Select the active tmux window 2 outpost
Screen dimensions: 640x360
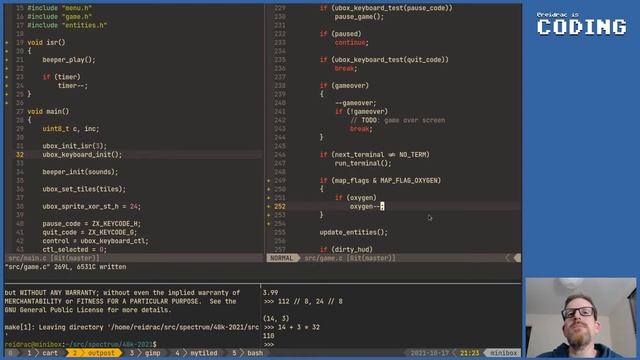(x=95, y=353)
